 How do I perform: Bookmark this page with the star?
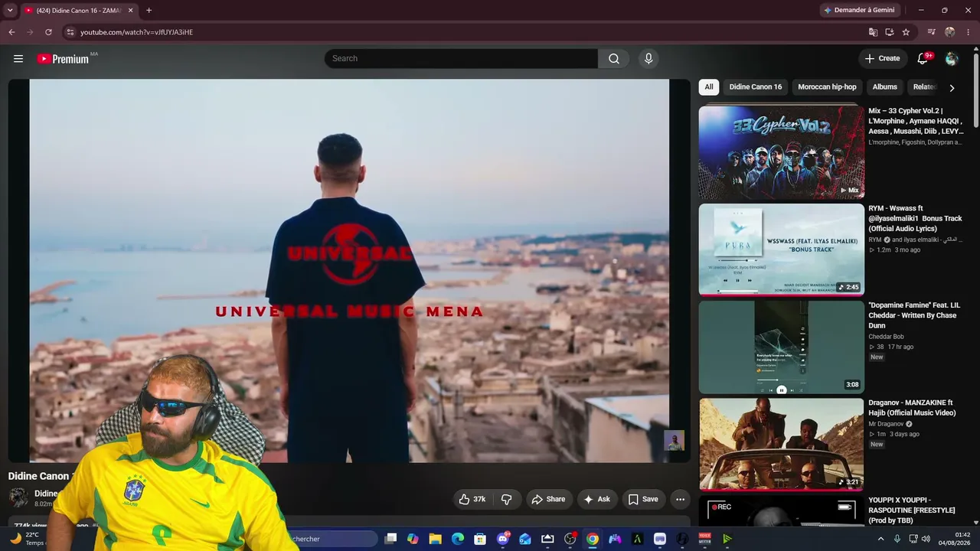(x=906, y=32)
